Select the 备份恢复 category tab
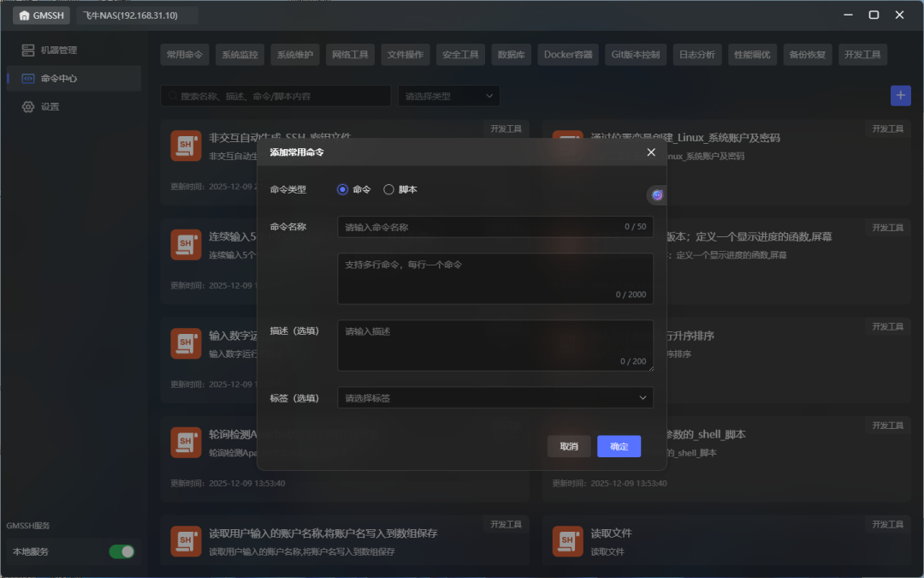The image size is (924, 578). point(808,54)
